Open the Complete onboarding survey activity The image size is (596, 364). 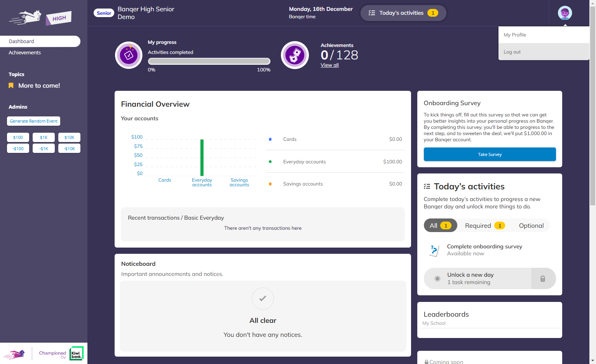[x=490, y=250]
